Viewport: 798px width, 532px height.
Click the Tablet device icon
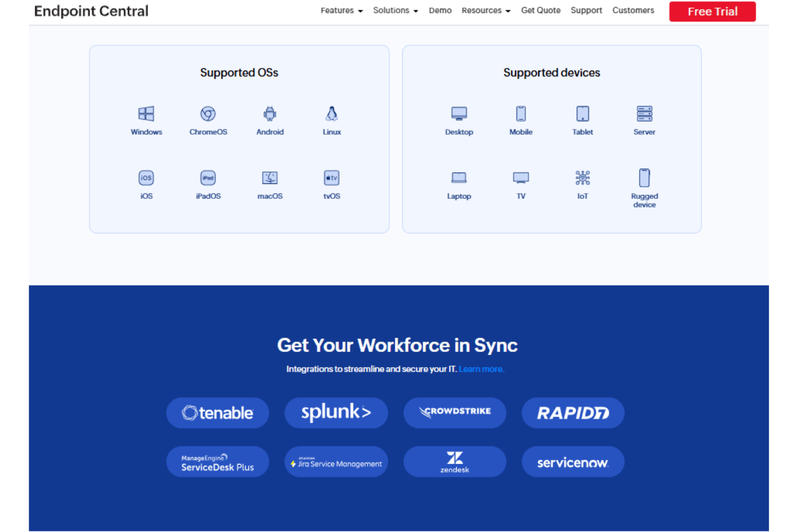tap(582, 114)
